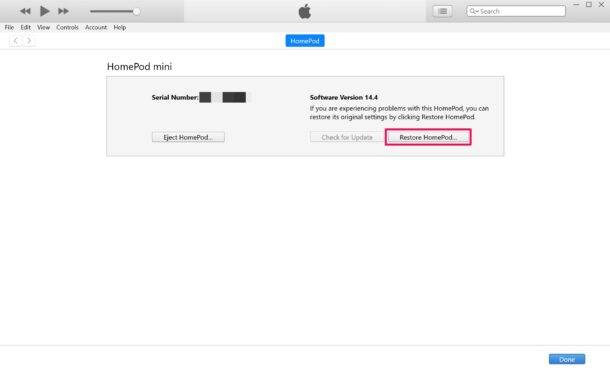Select the HomePod tab button
The height and width of the screenshot is (373, 610).
305,41
